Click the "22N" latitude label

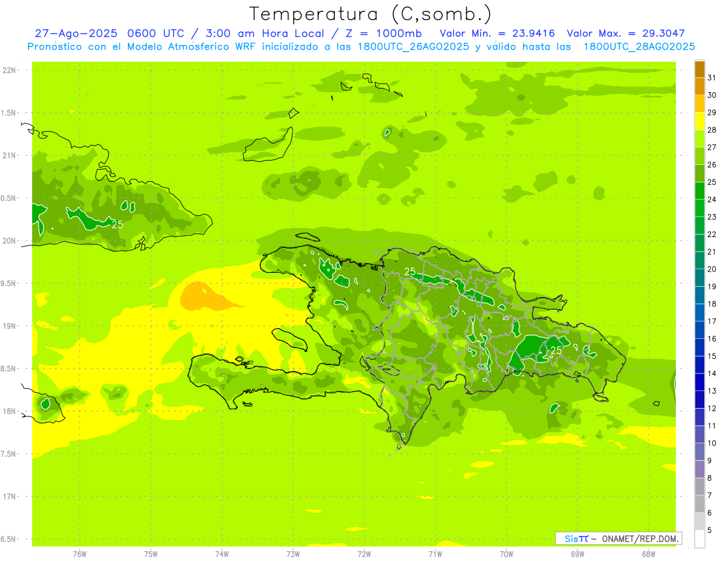tap(10, 70)
